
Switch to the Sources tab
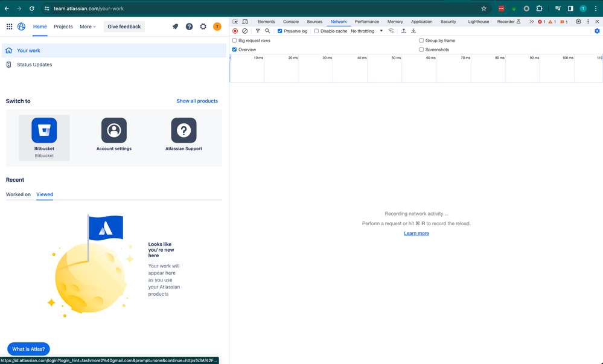[x=314, y=22]
